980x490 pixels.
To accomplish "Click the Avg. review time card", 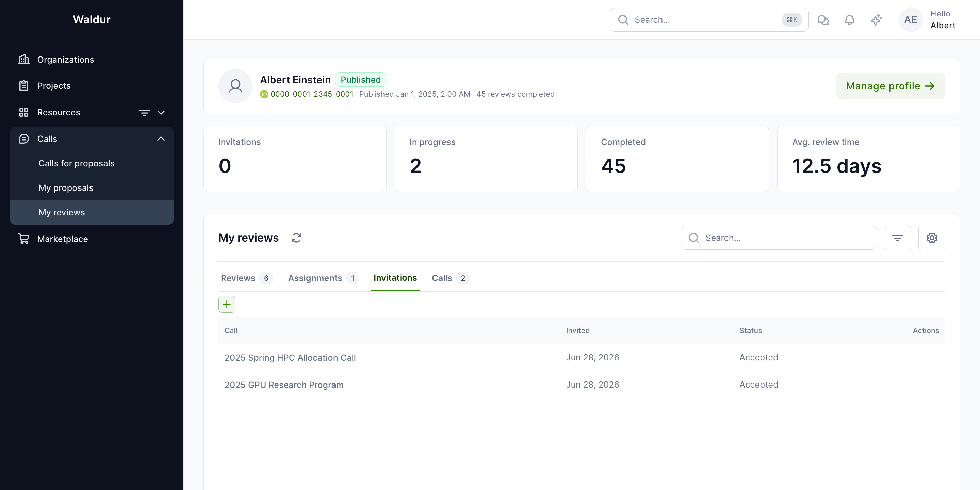I will point(868,159).
